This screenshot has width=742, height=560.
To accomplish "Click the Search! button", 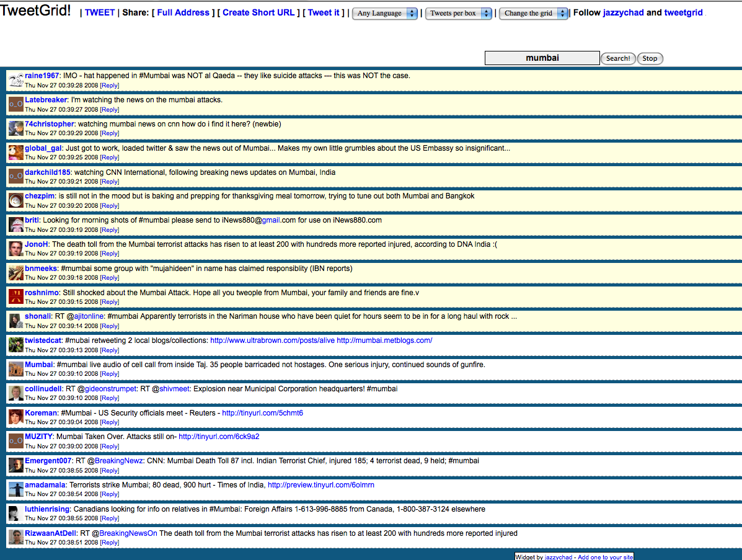I will pyautogui.click(x=618, y=58).
